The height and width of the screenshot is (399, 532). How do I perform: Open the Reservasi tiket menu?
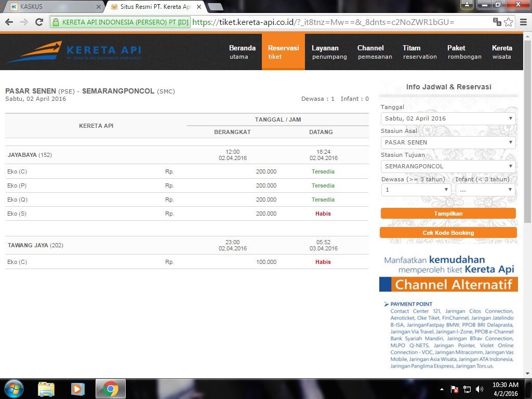click(283, 52)
